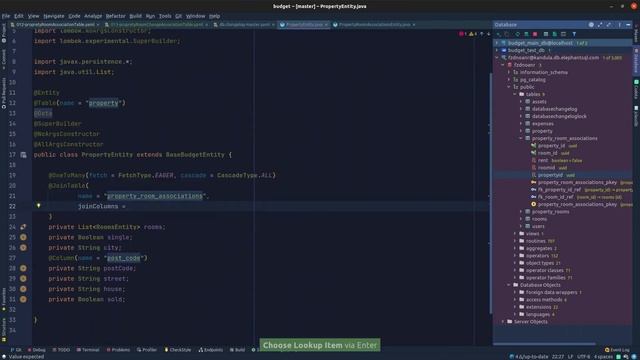Expand information_schema node
This screenshot has width=640, height=360.
[x=509, y=72]
